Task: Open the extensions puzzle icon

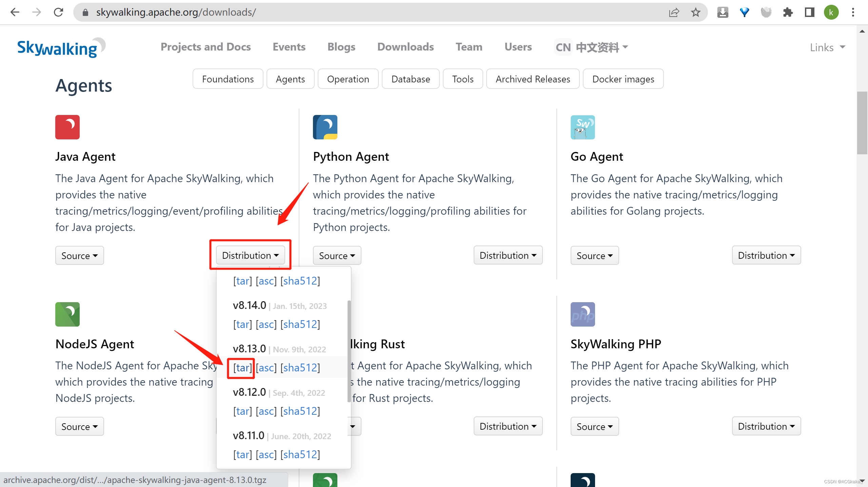Action: (788, 13)
